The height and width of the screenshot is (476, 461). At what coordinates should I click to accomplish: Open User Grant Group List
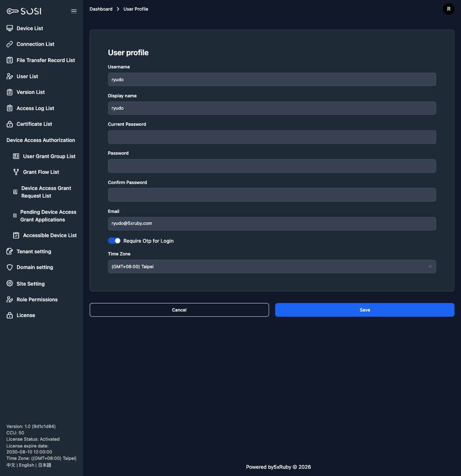[x=49, y=156]
